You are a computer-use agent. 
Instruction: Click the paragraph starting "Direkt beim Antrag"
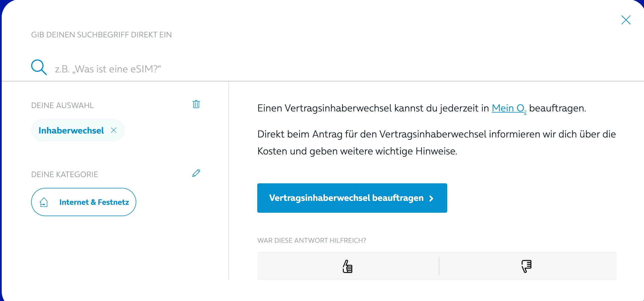(436, 143)
